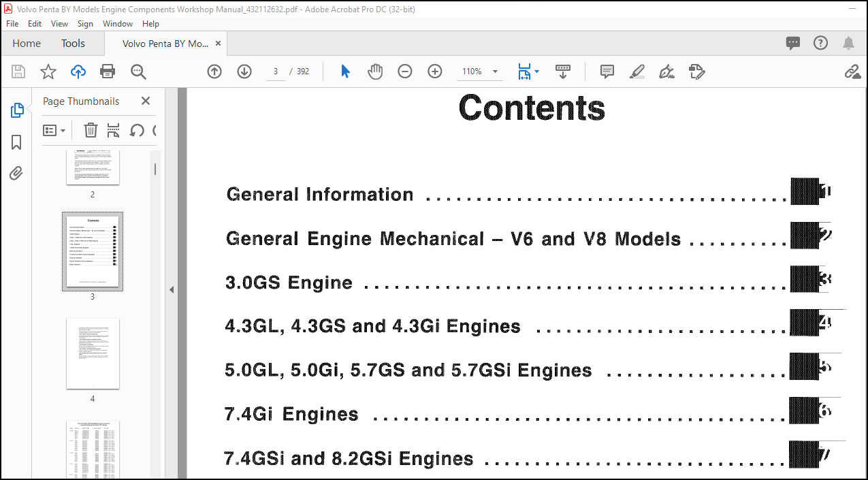Switch to the Tools tab
This screenshot has width=868, height=480.
74,44
